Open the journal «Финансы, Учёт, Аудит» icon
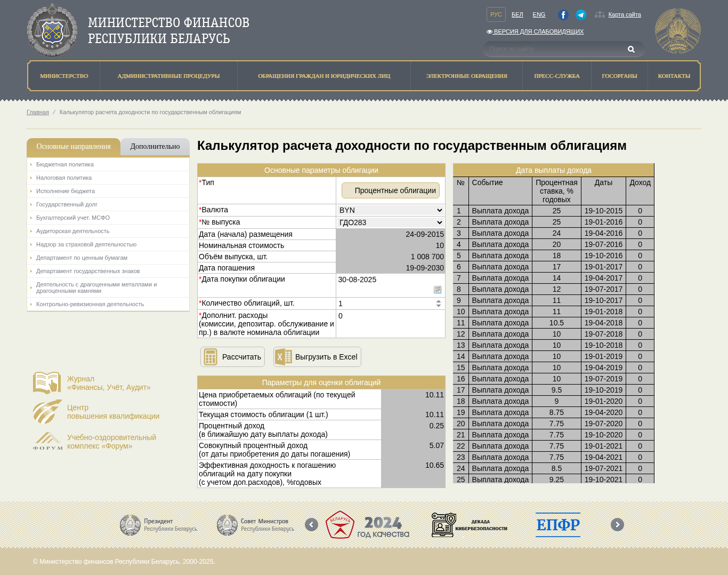The image size is (728, 575). pyautogui.click(x=47, y=383)
